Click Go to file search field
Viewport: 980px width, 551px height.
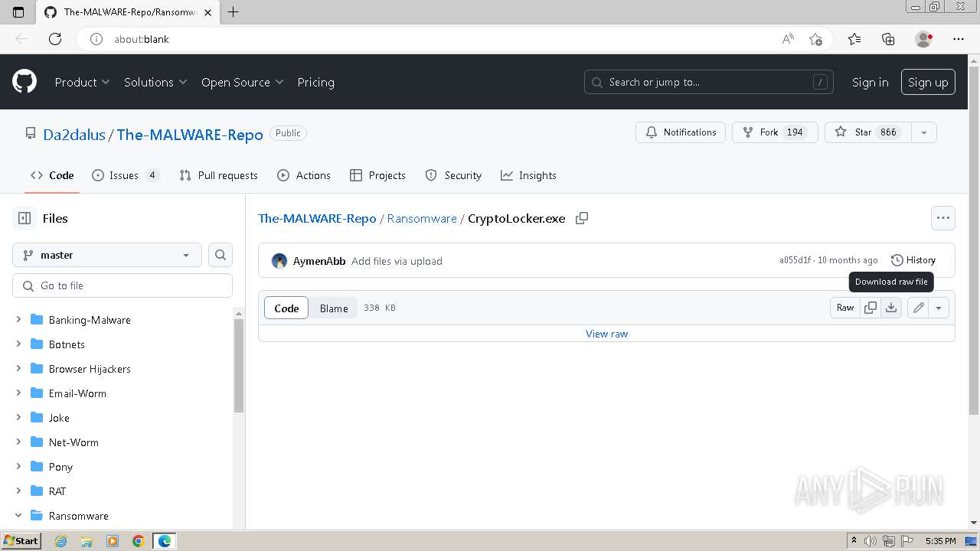tap(122, 285)
